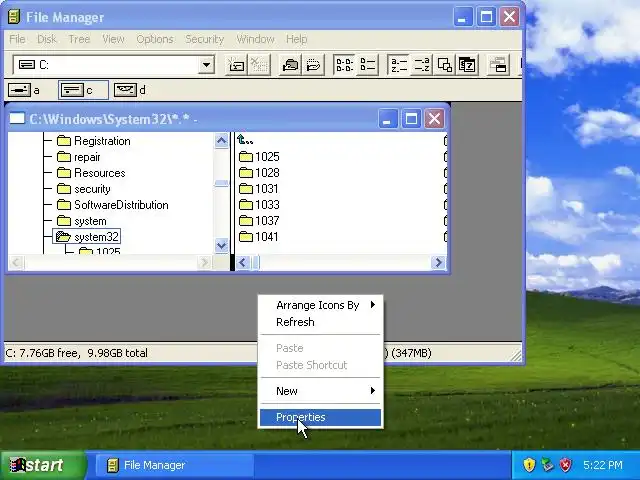Expand the New submenu
Image resolution: width=640 pixels, height=480 pixels.
tap(320, 391)
